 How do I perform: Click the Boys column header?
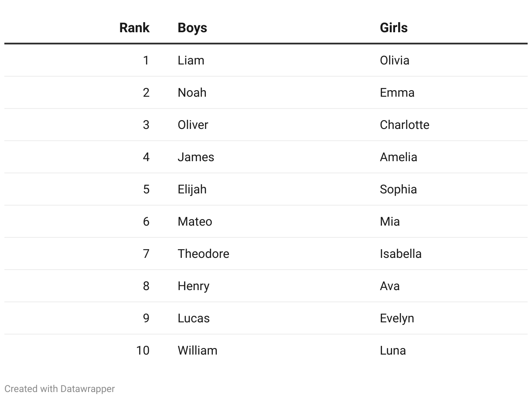[x=192, y=28]
